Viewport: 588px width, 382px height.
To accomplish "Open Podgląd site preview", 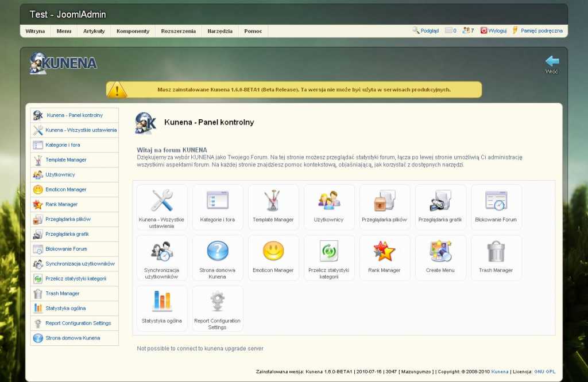I will 425,31.
